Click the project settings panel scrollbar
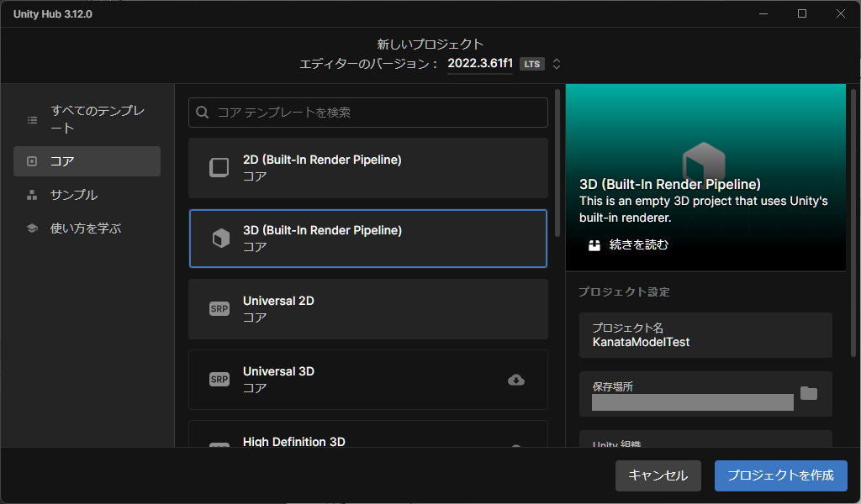861x504 pixels. pos(853,223)
